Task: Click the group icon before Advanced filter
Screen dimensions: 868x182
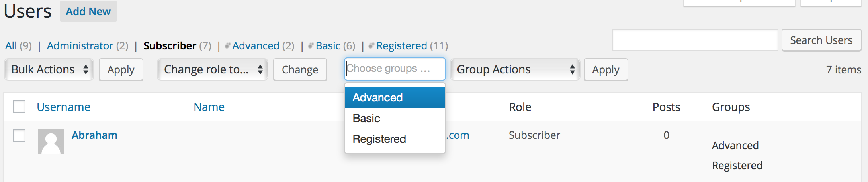Action: click(228, 46)
